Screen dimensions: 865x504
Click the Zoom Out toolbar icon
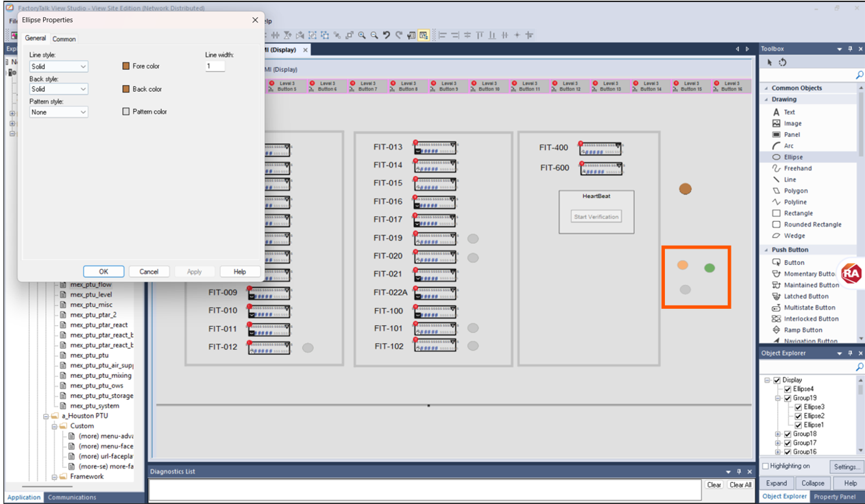coord(374,35)
